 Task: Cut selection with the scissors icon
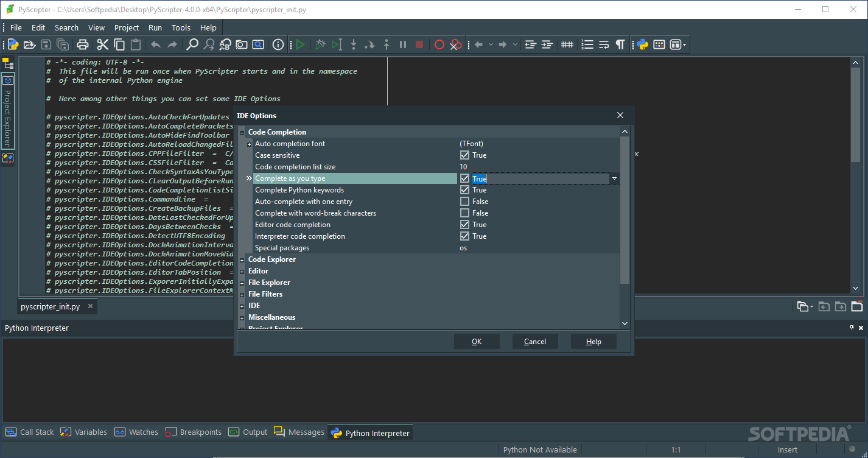(102, 44)
